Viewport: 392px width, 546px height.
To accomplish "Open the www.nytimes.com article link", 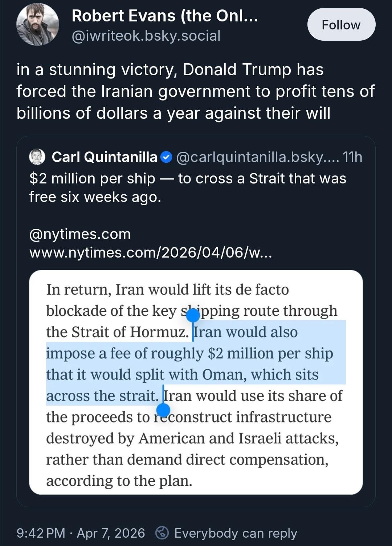I will [150, 252].
